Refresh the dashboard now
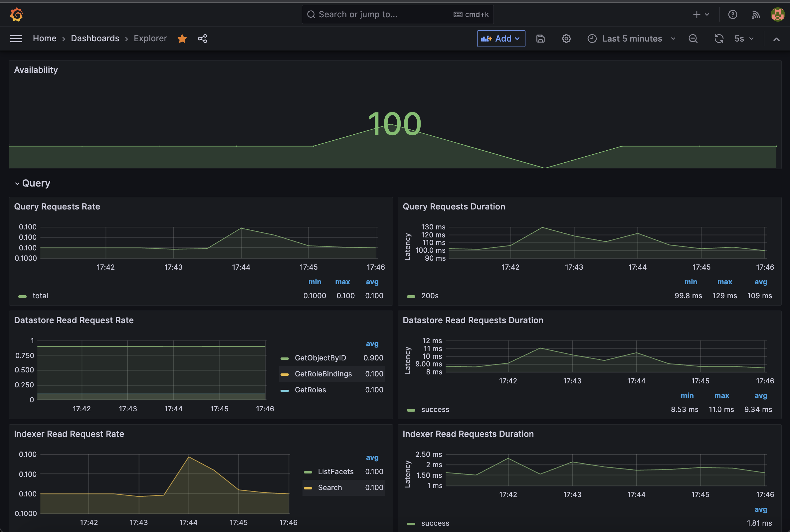Screen dimensions: 790x532 (x=719, y=39)
